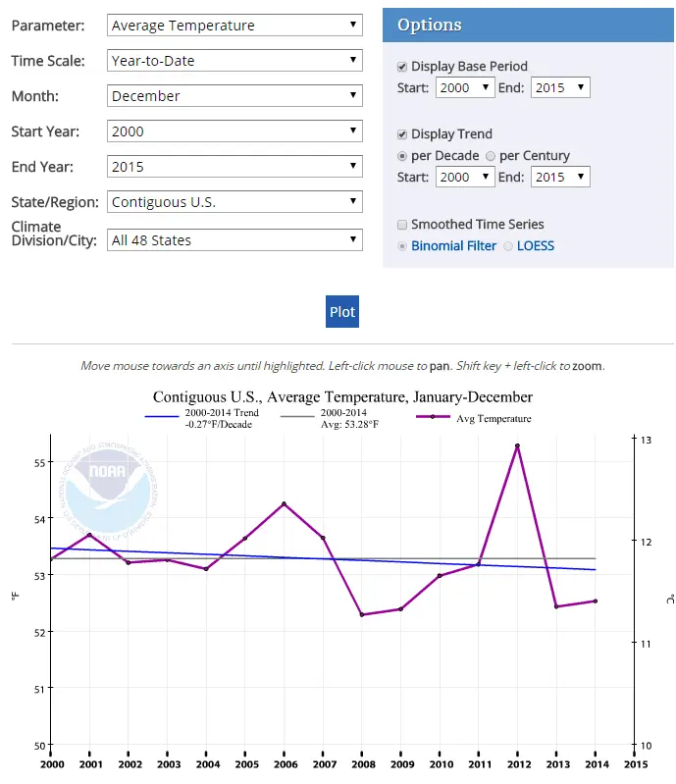Select the per Century radio button
Viewport: 676px width, 784px height.
[491, 156]
